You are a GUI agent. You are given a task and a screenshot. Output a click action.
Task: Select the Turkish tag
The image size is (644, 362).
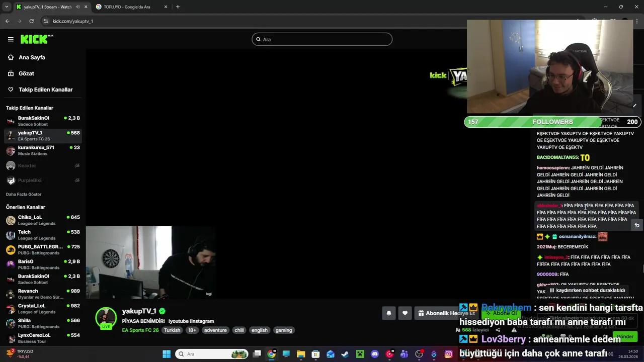(172, 330)
